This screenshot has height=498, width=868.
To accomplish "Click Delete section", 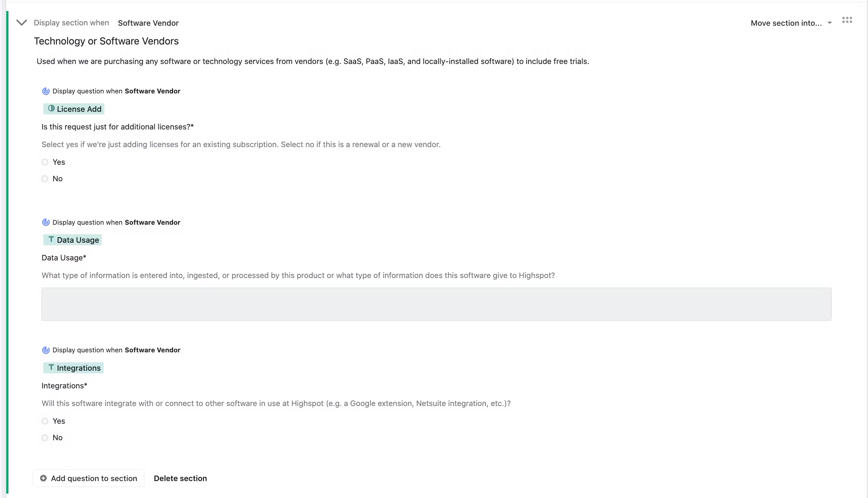I will coord(180,478).
